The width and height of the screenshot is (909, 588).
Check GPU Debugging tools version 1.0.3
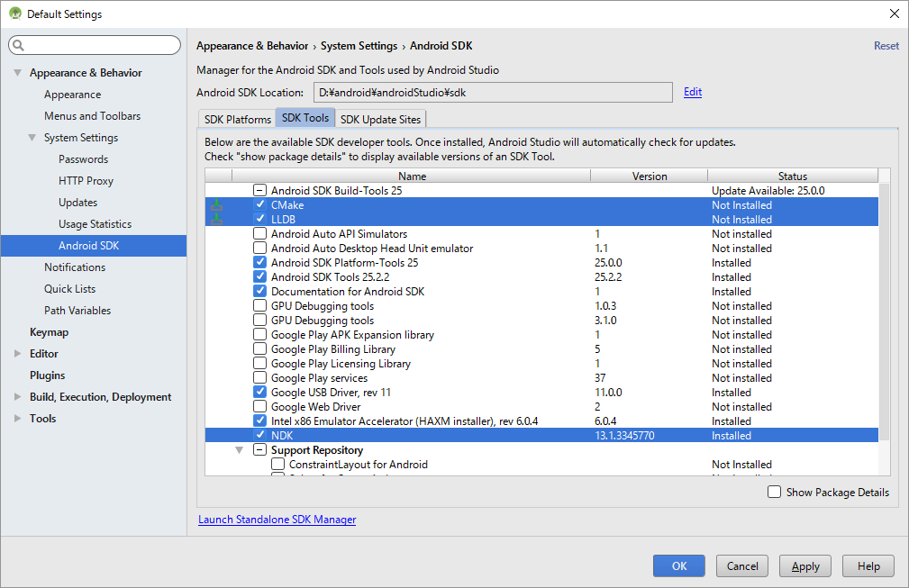pos(259,306)
